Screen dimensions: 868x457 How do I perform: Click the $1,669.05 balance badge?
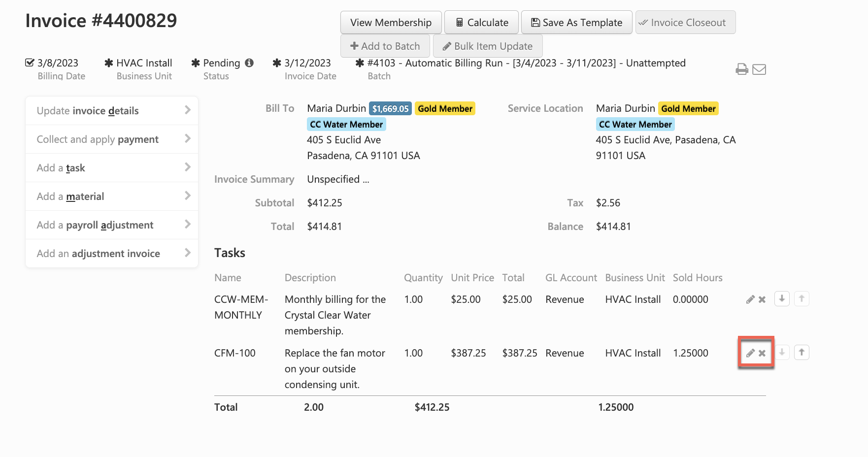click(x=390, y=109)
